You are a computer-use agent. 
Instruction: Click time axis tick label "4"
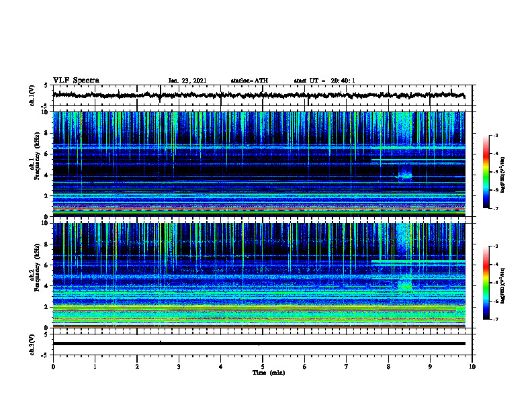pyautogui.click(x=221, y=367)
